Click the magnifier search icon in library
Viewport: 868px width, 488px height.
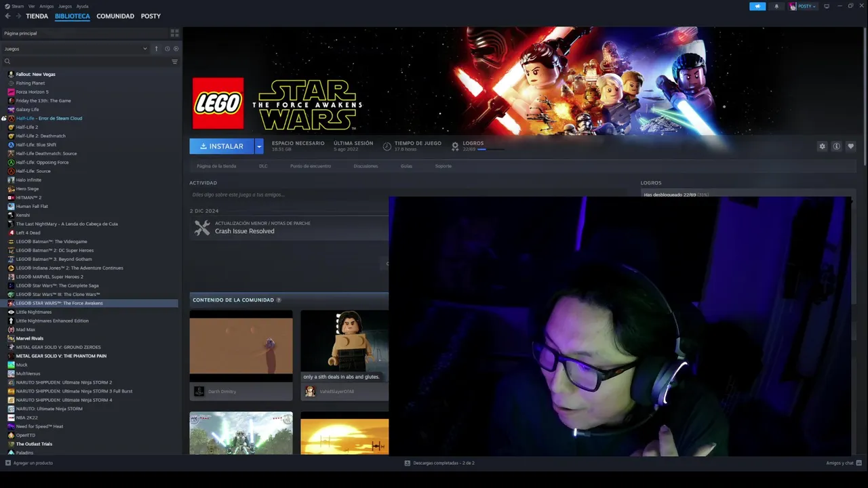pos(7,62)
